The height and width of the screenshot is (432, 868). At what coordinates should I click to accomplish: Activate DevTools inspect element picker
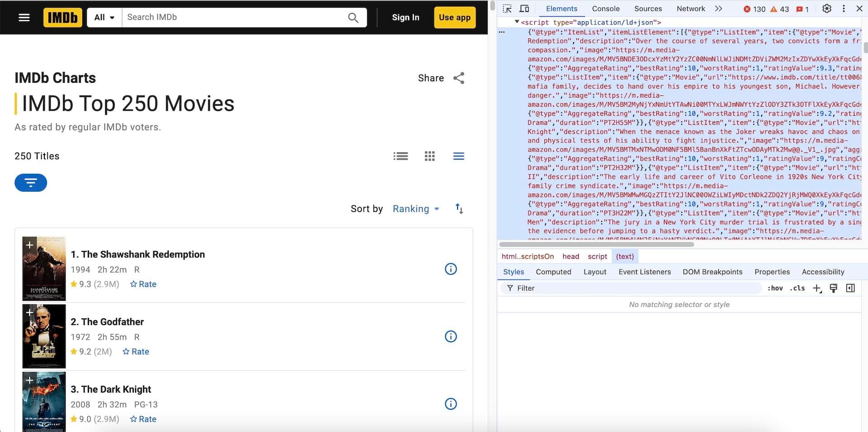click(x=507, y=9)
